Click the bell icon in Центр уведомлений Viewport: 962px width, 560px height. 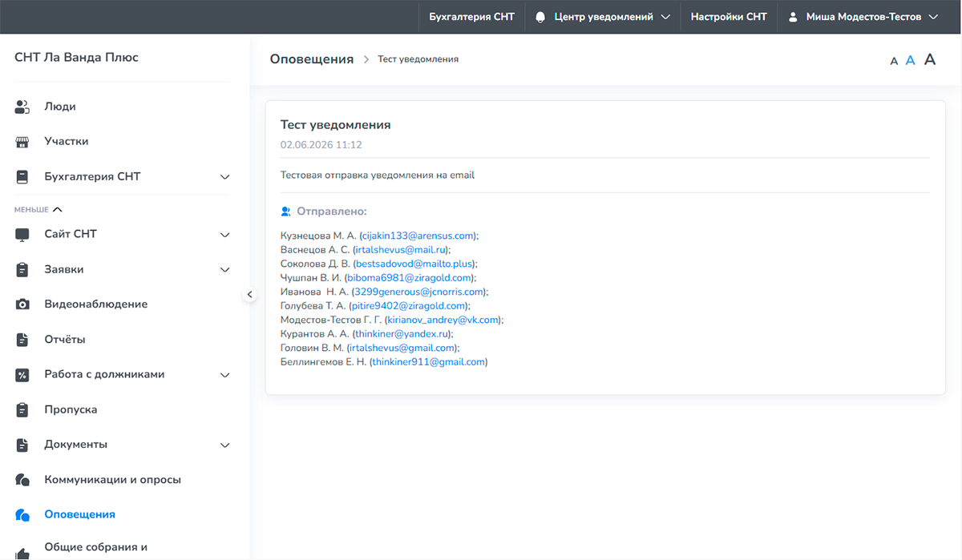coord(540,17)
